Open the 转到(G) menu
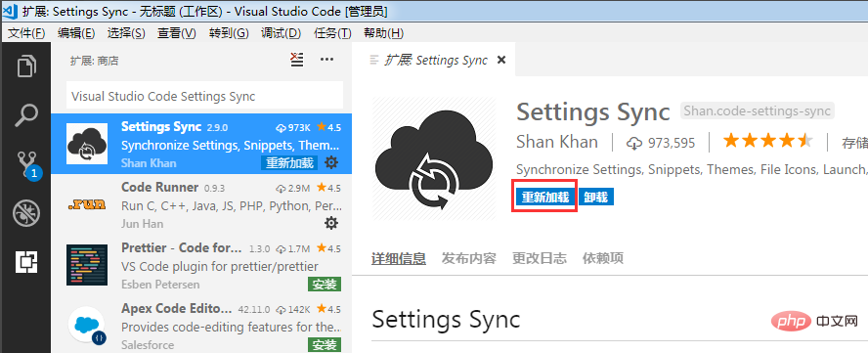Image resolution: width=868 pixels, height=353 pixels. [229, 33]
